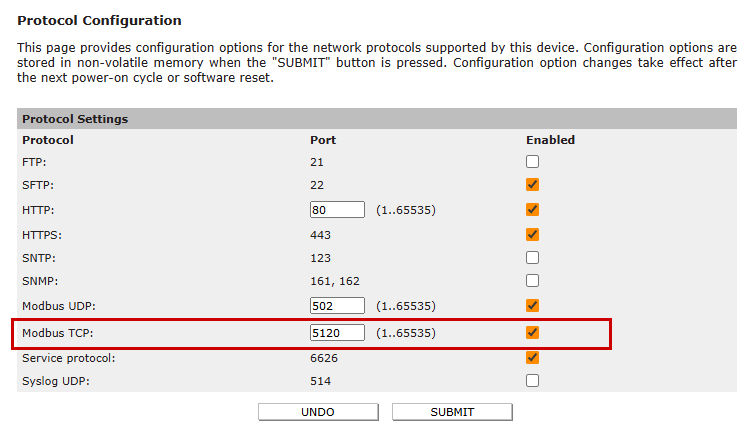Focus the HTTP port input field
The width and height of the screenshot is (748, 421).
click(x=337, y=210)
